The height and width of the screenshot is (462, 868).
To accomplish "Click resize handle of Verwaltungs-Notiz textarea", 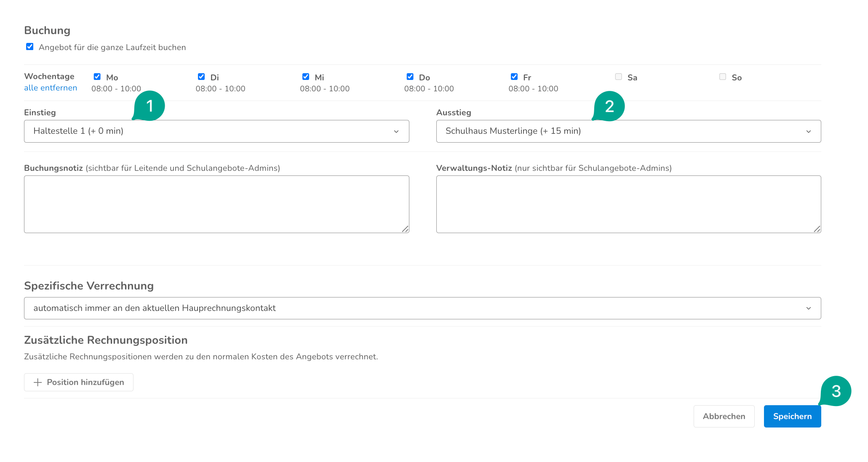I will coord(817,229).
